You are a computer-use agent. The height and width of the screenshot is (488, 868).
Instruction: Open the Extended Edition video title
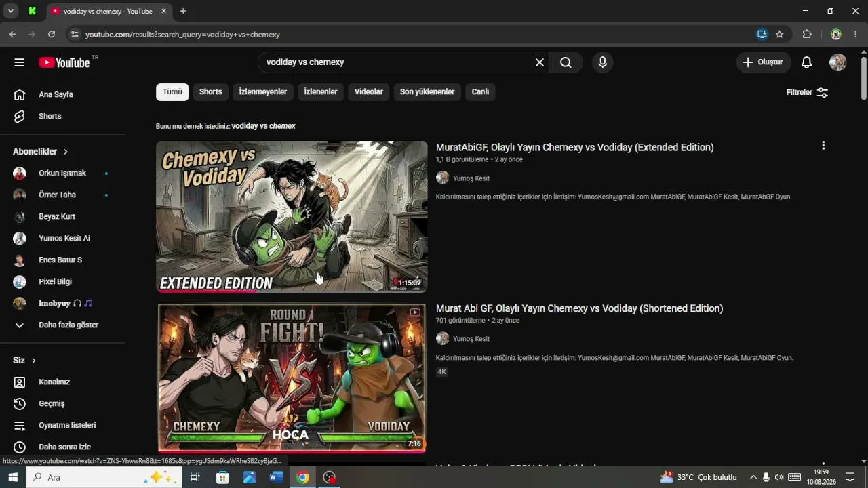click(574, 147)
